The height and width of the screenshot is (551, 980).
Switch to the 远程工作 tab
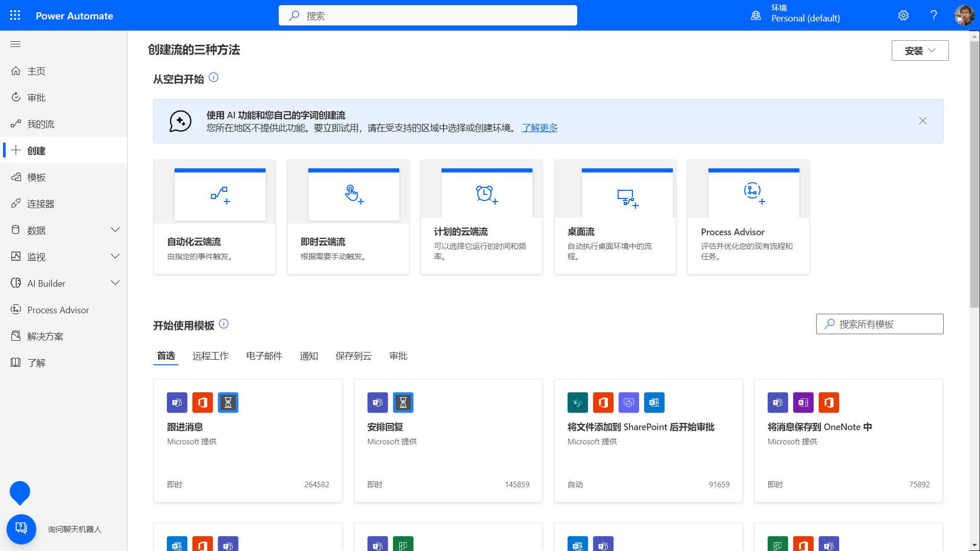(x=210, y=356)
